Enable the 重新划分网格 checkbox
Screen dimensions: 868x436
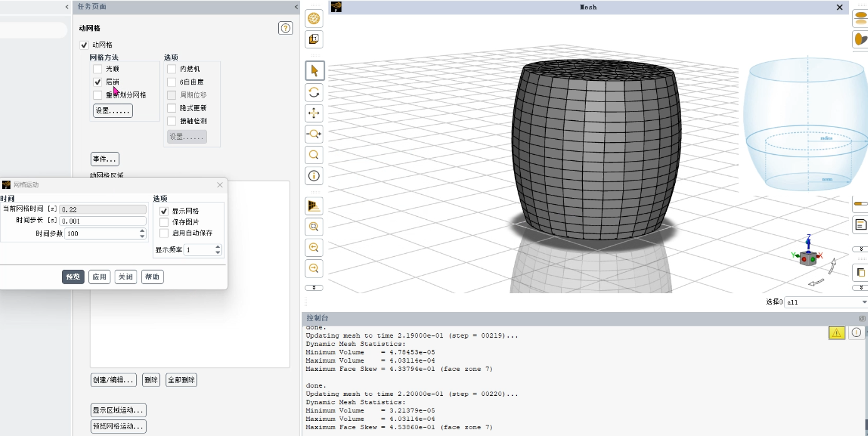[x=98, y=95]
